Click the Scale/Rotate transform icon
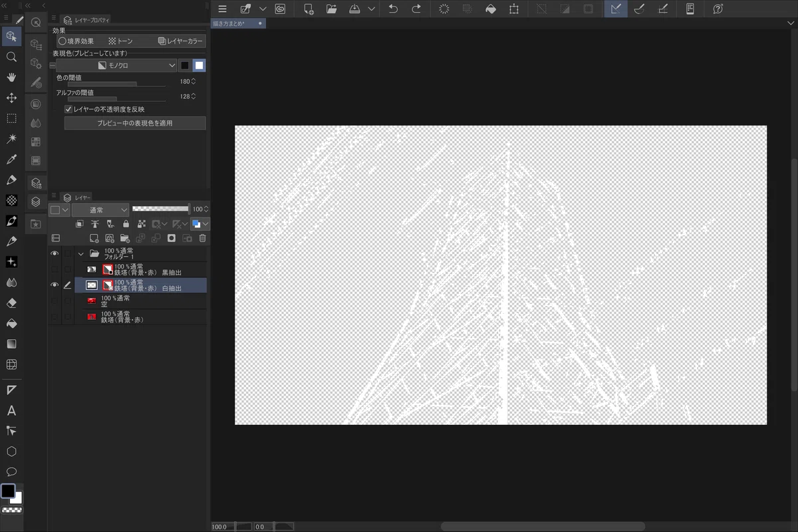The height and width of the screenshot is (532, 798). (x=514, y=9)
